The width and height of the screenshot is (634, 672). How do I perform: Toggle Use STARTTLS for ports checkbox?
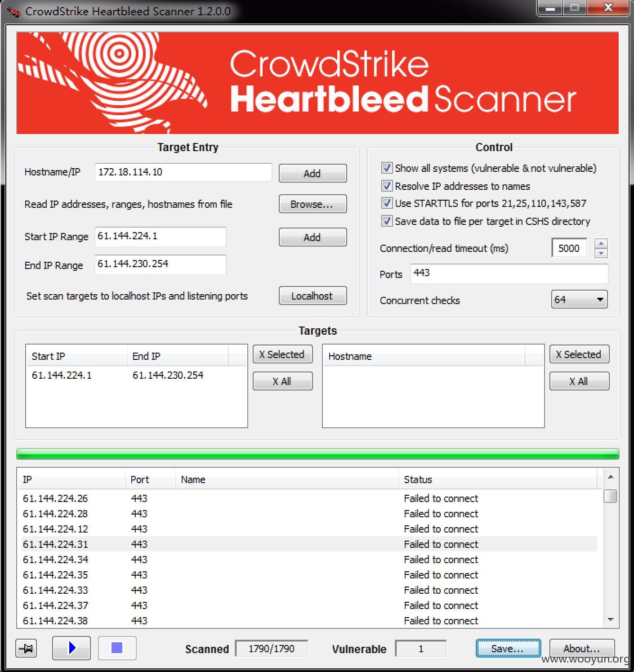coord(387,203)
